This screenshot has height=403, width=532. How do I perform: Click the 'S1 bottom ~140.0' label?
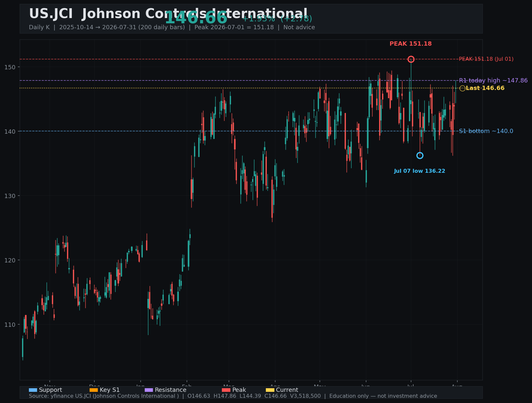(x=486, y=131)
